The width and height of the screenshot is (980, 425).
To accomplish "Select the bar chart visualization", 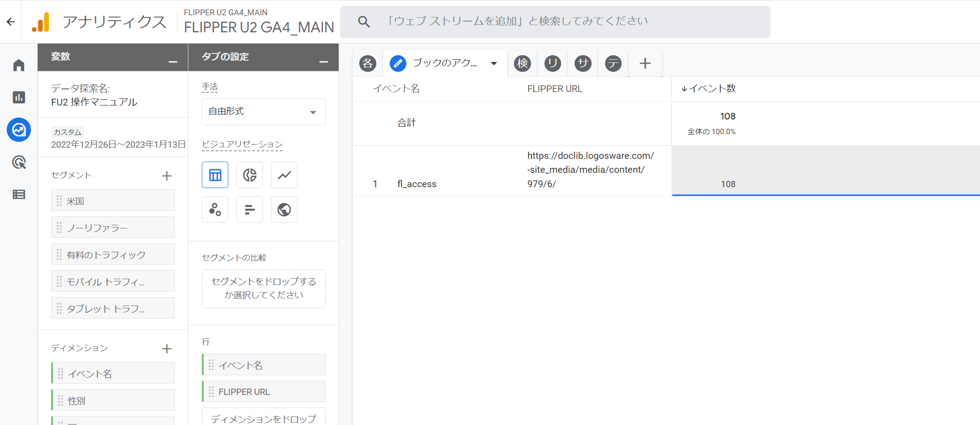I will coord(250,210).
